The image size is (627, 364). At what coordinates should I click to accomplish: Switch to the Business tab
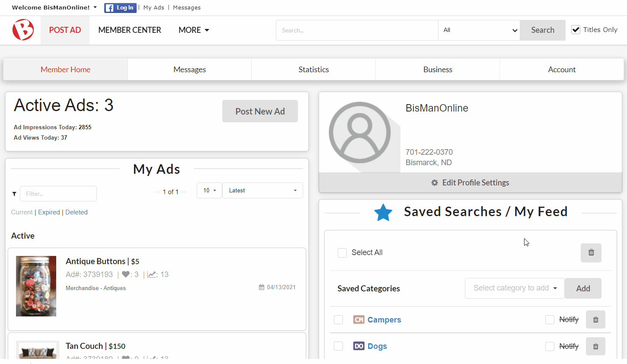(438, 70)
